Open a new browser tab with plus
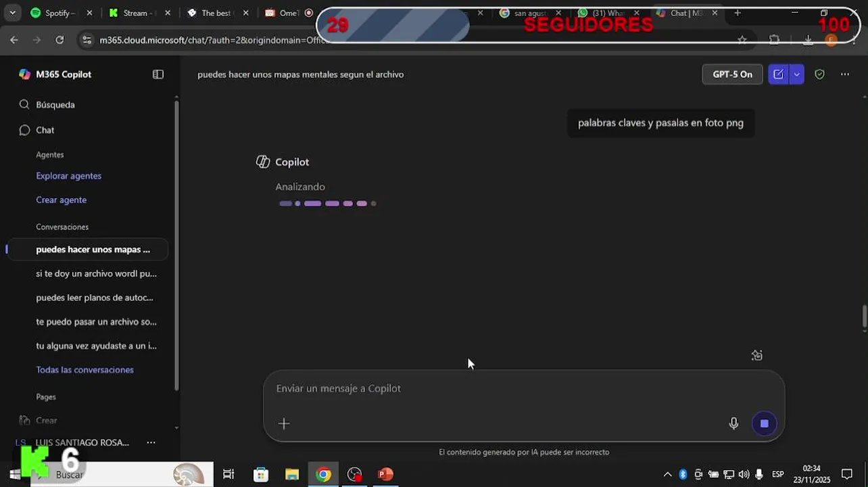Screen dimensions: 868x487 (738, 13)
